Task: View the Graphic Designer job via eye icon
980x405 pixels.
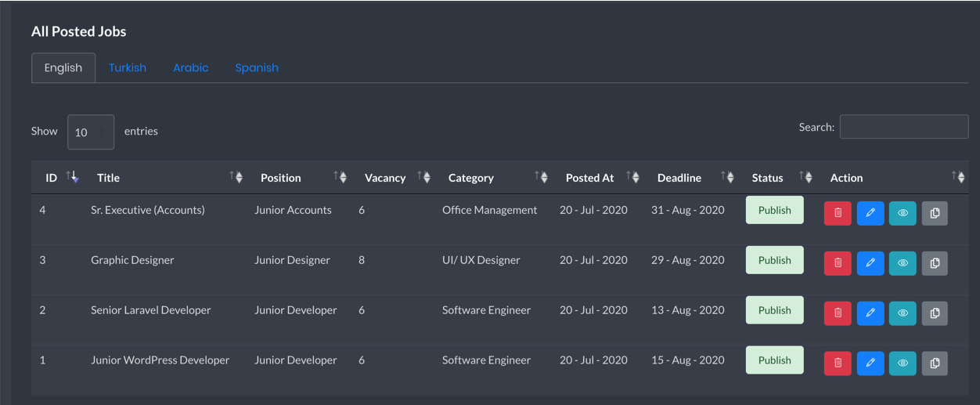Action: [903, 263]
